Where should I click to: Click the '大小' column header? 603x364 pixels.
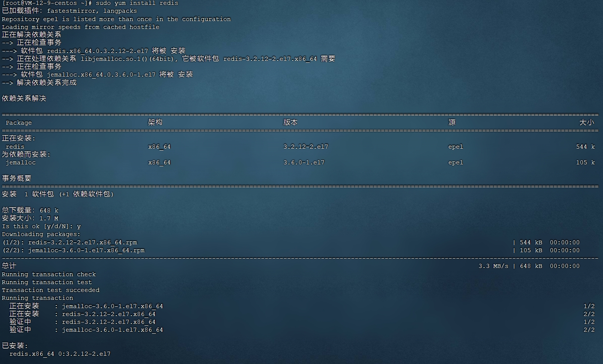coord(587,122)
